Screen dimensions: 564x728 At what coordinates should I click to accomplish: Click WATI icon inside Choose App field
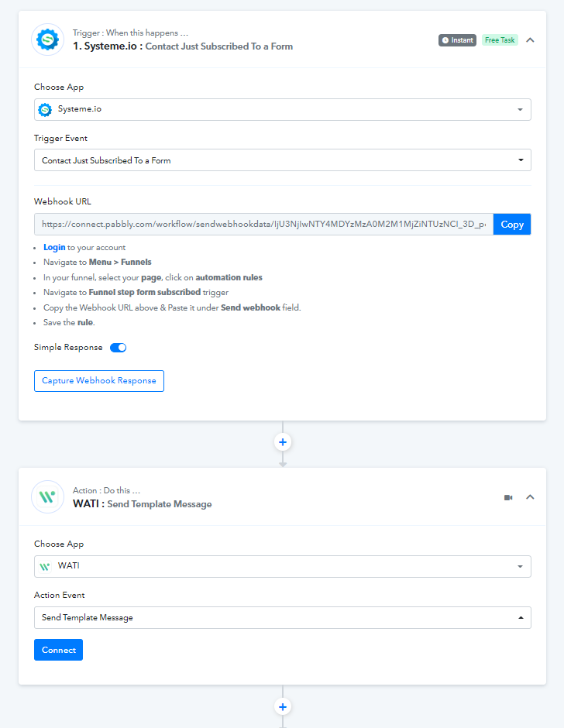(45, 566)
